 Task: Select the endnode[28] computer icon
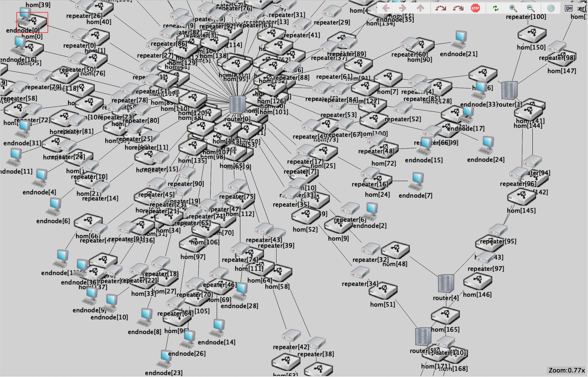pos(240,292)
